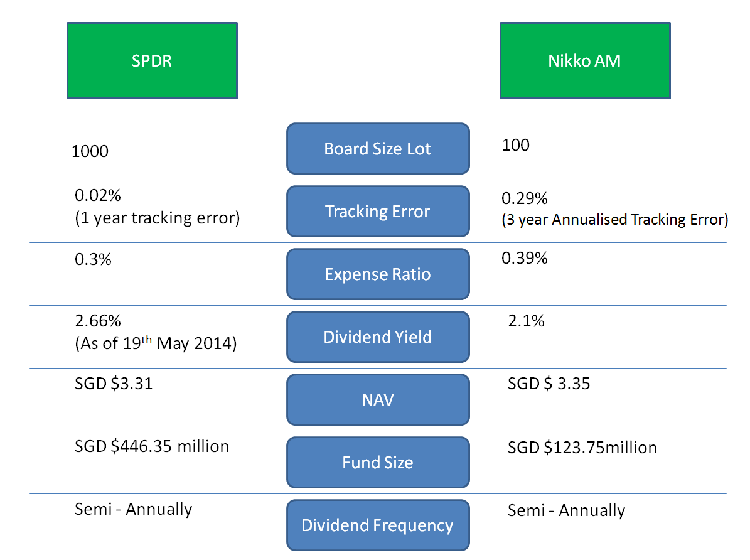Image resolution: width=750 pixels, height=560 pixels.
Task: Click the SGD $123.75million fund size
Action: 582,448
